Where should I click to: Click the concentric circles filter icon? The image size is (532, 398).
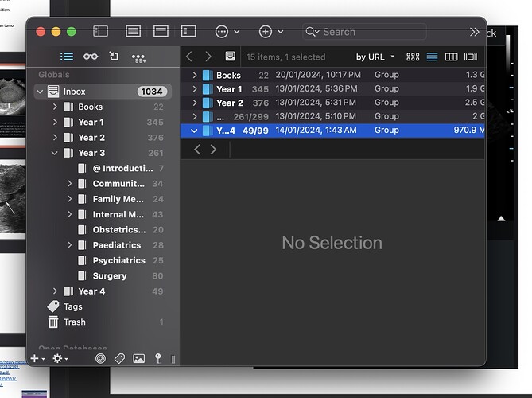[101, 359]
